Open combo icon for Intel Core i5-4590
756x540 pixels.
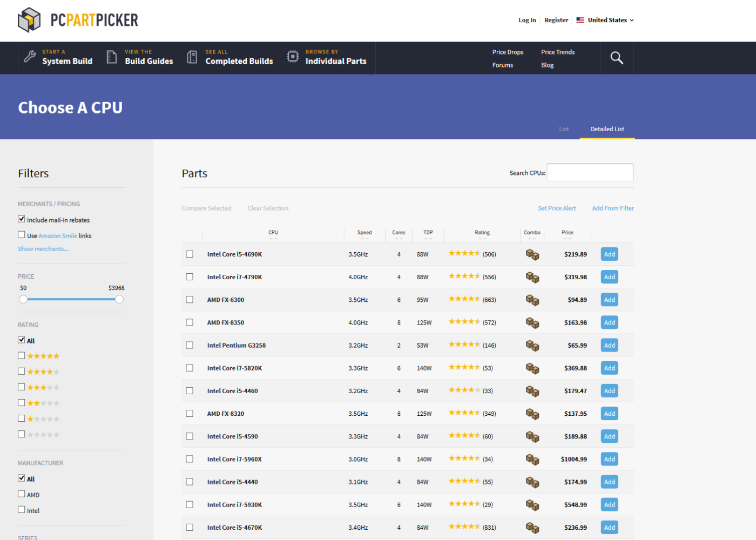pos(532,436)
